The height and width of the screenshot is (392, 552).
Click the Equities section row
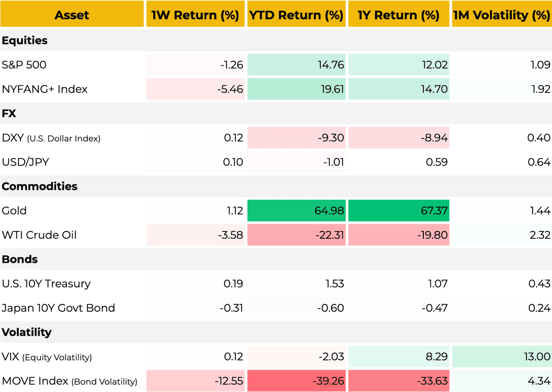25,41
